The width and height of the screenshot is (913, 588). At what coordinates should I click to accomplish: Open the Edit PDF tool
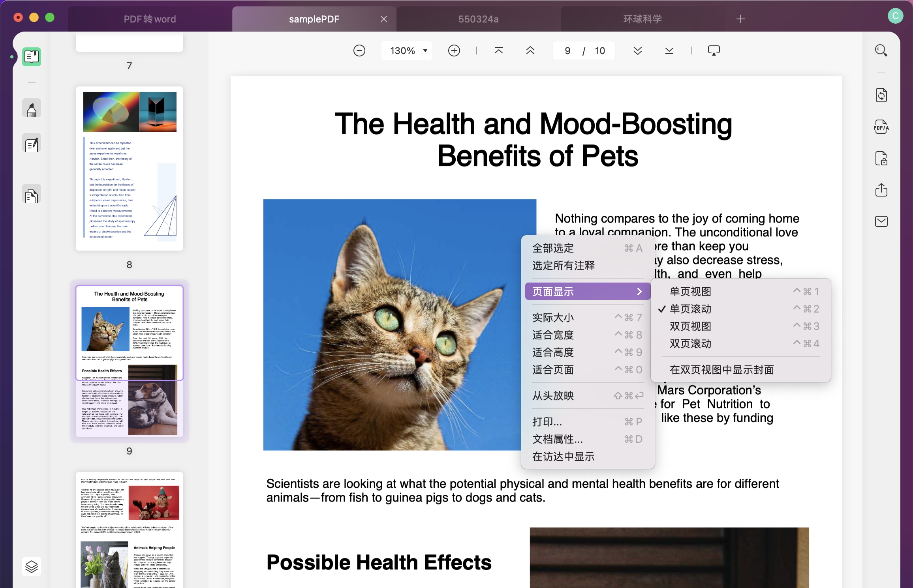click(x=32, y=143)
